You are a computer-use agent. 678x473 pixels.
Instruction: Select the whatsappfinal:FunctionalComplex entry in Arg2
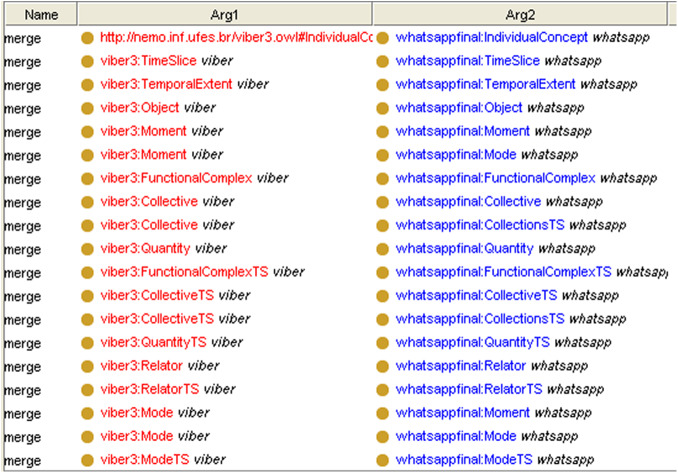(496, 178)
